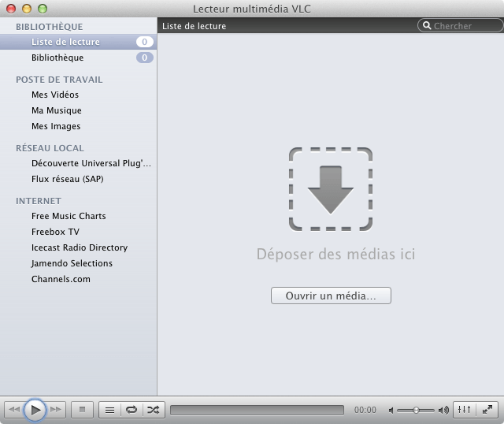
Task: Set maximum volume with loud speaker icon
Action: 443,410
